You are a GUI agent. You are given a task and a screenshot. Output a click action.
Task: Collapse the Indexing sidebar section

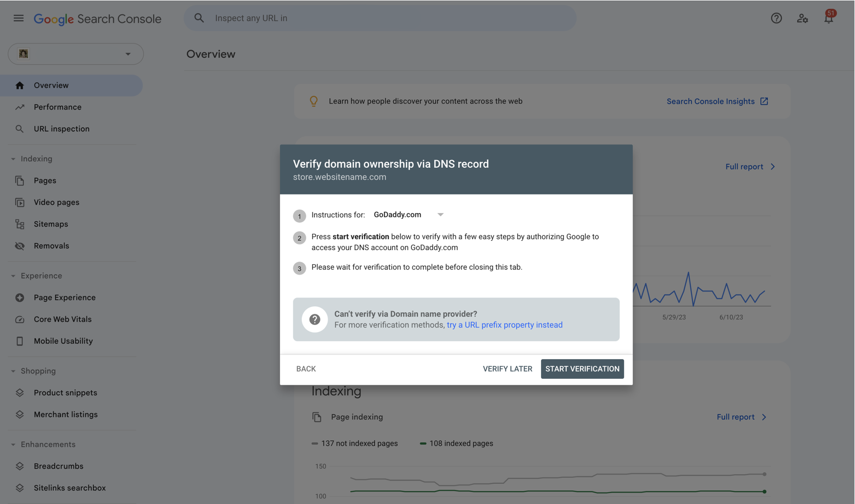(x=13, y=159)
